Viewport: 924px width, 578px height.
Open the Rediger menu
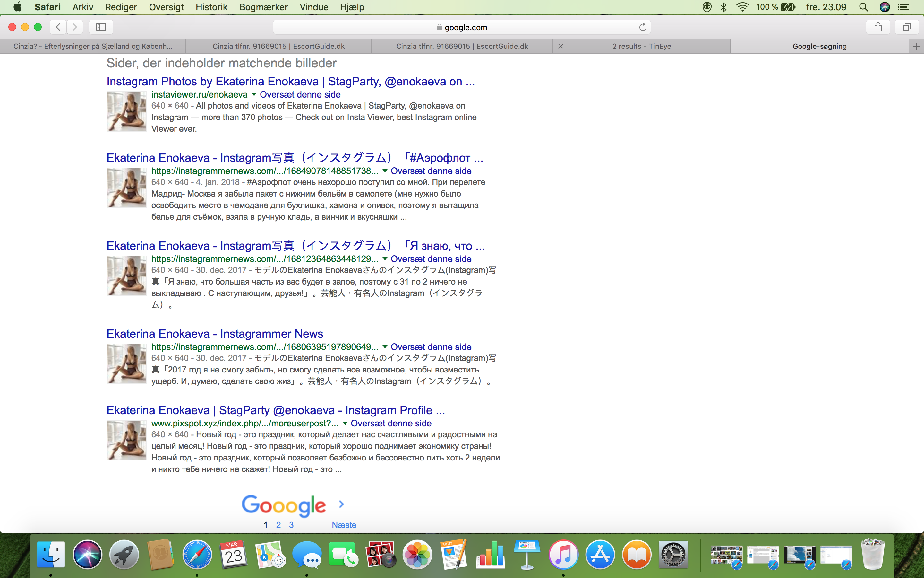coord(121,7)
